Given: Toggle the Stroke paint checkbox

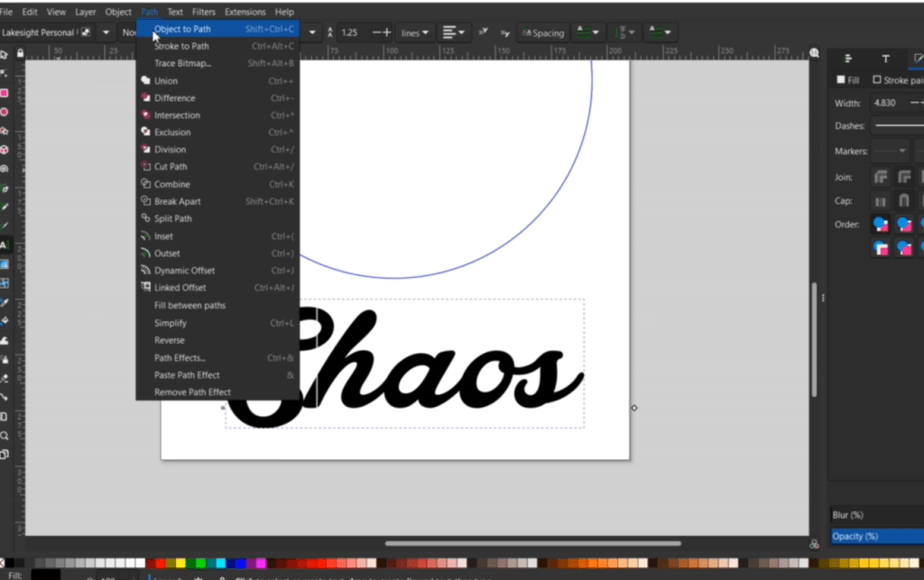Looking at the screenshot, I should 877,80.
